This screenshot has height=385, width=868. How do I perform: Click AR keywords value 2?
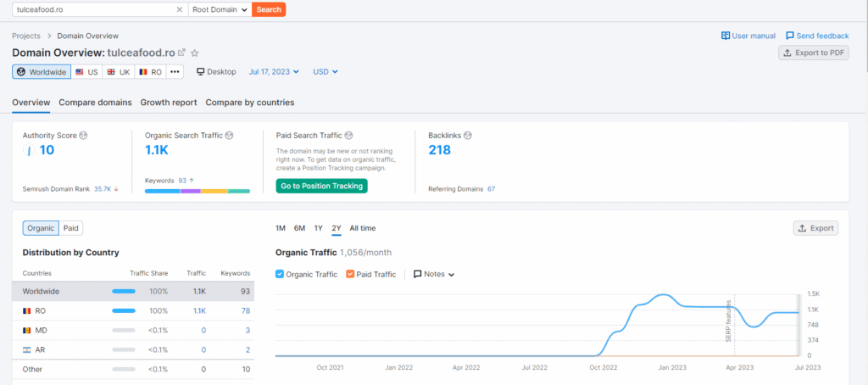(248, 349)
